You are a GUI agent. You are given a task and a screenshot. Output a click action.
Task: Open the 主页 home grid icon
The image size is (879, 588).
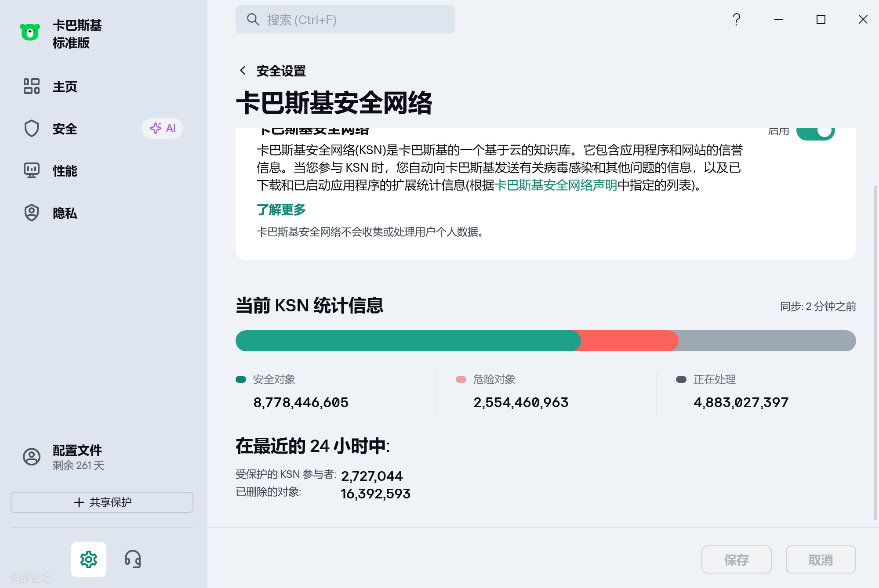click(32, 86)
